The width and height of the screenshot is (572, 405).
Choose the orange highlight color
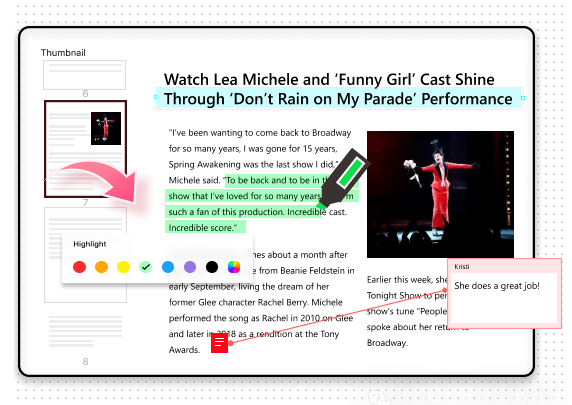[101, 267]
